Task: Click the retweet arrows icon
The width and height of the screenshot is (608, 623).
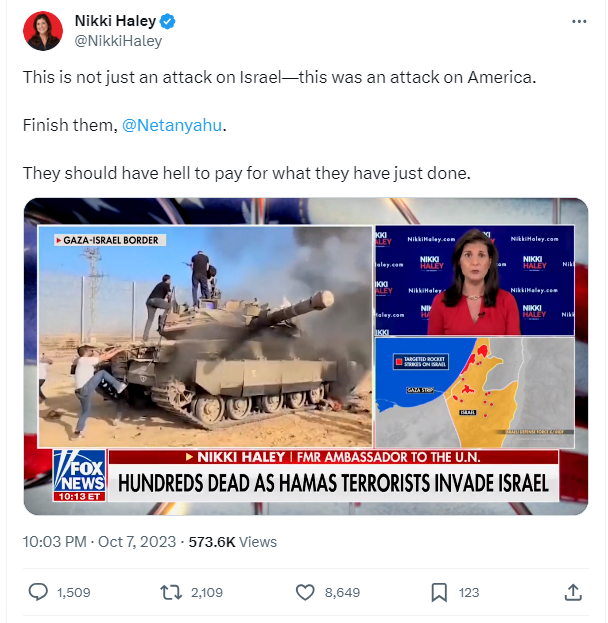Action: [171, 592]
